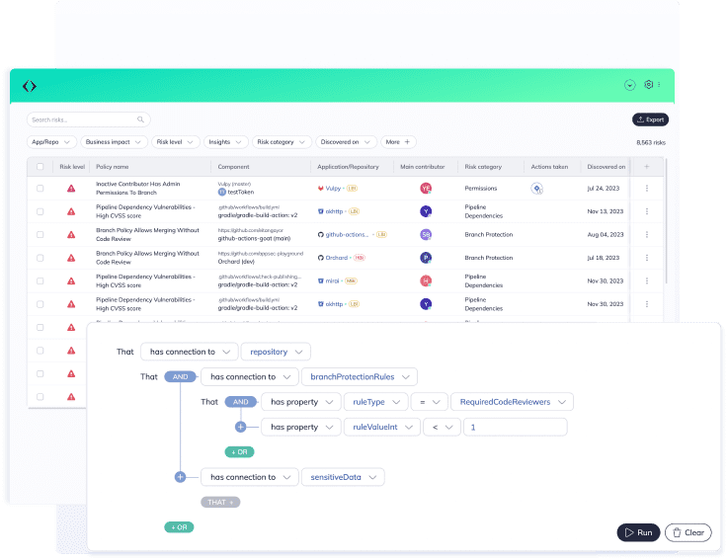The width and height of the screenshot is (728, 560).
Task: Click the code brackets logo icon
Action: click(30, 86)
